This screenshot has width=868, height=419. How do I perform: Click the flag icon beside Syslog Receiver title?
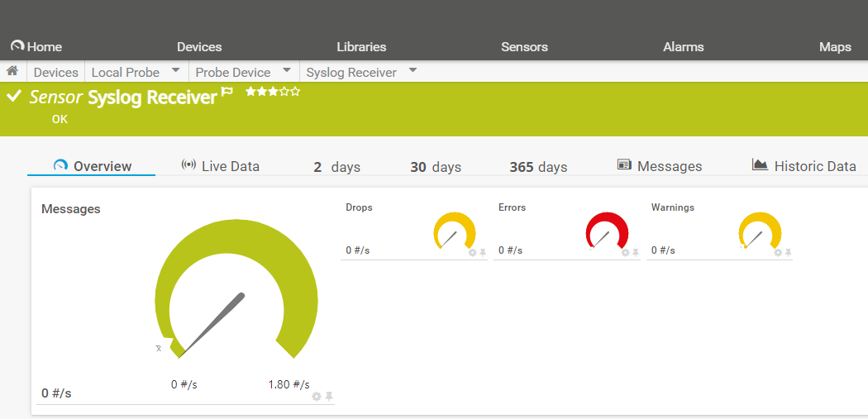tap(227, 93)
